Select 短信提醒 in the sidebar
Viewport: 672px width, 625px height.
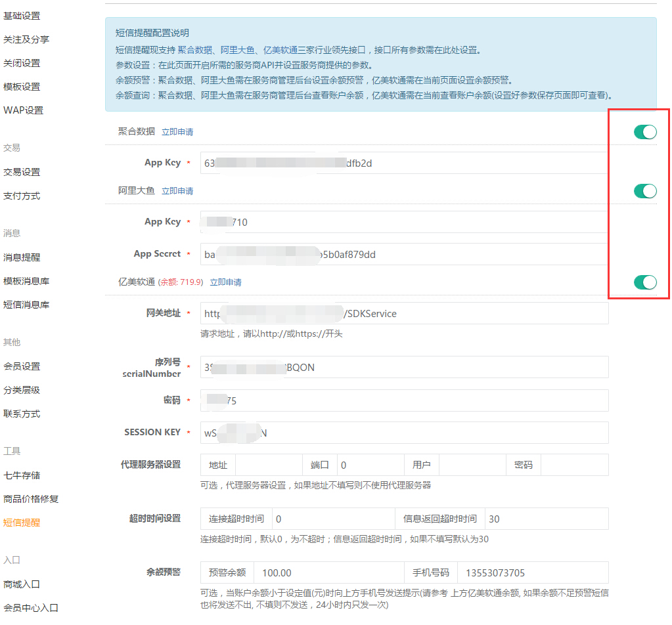tap(22, 523)
